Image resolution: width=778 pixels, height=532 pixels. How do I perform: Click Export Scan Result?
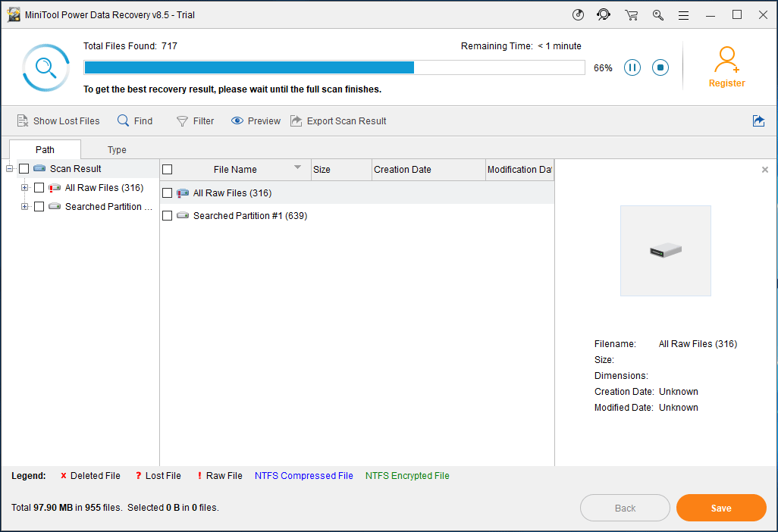[338, 121]
